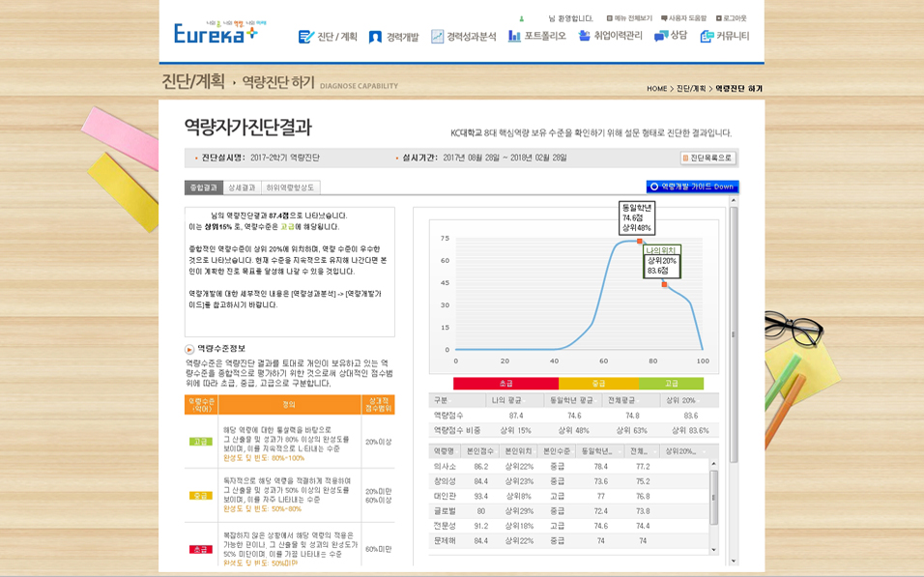The width and height of the screenshot is (924, 577).
Task: Click the competency table scrollbar thumb
Action: pos(713,498)
